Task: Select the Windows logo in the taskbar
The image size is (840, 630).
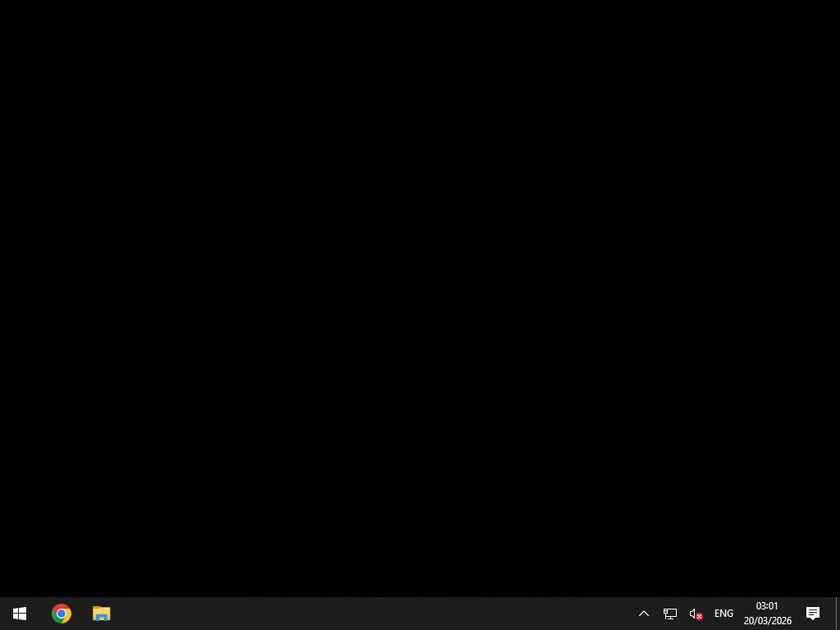Action: pos(20,613)
